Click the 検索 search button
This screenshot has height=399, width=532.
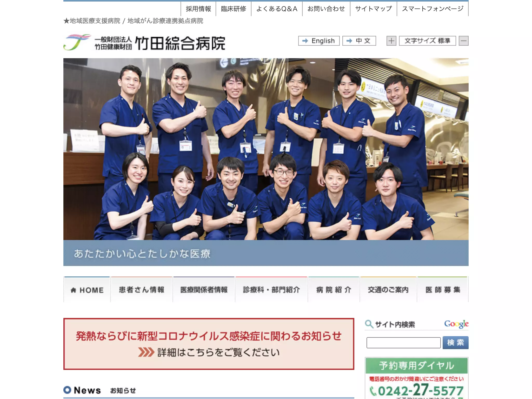[x=455, y=343]
